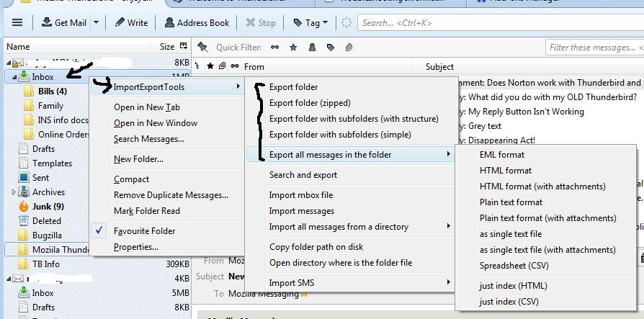Toggle the Tags quick filter icon
The image size is (644, 319).
pyautogui.click(x=331, y=48)
